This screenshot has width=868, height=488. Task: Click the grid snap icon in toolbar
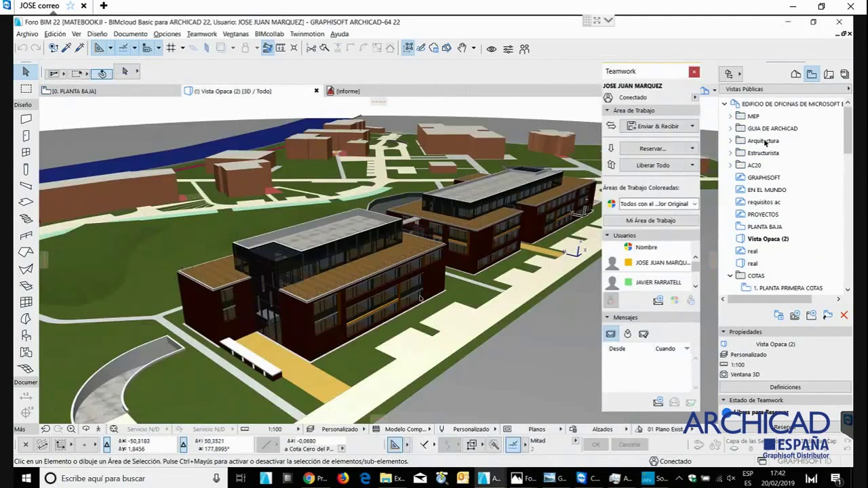[171, 48]
